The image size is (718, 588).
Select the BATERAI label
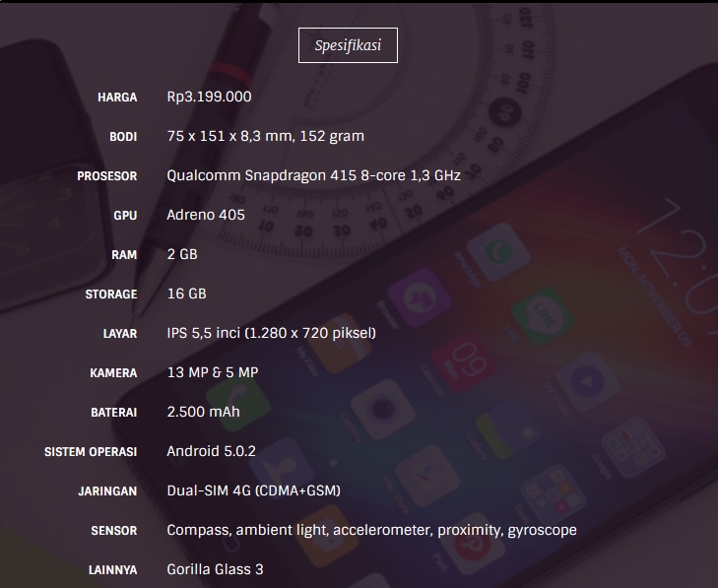pyautogui.click(x=114, y=413)
